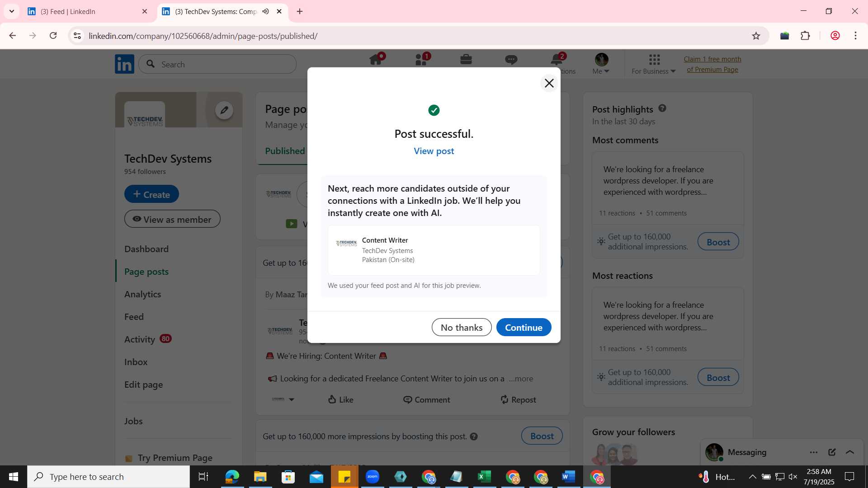
Task: Open Word from the taskbar
Action: (568, 477)
